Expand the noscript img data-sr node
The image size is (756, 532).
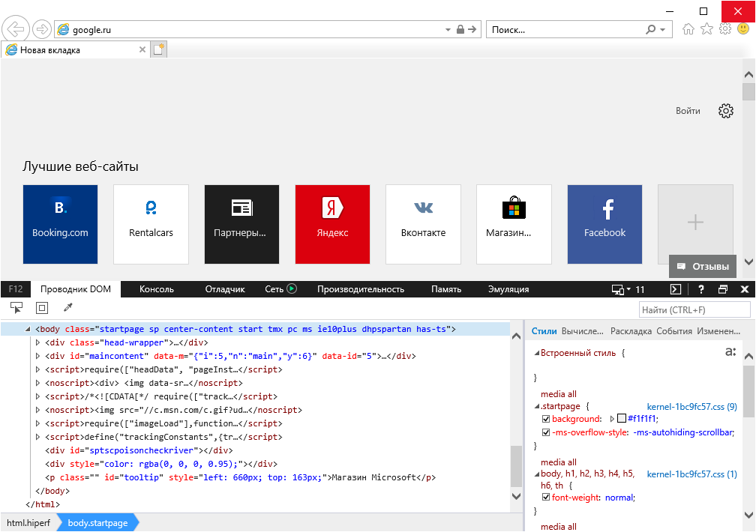coord(37,383)
